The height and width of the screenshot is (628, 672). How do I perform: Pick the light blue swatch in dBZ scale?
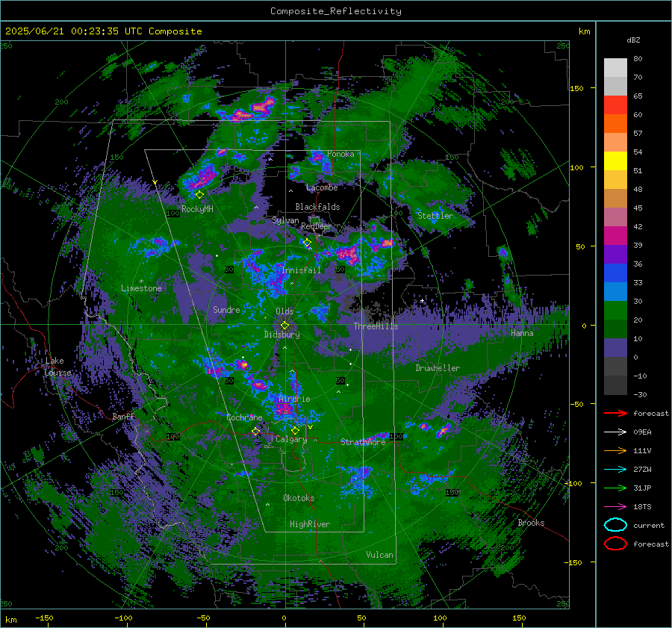615,292
